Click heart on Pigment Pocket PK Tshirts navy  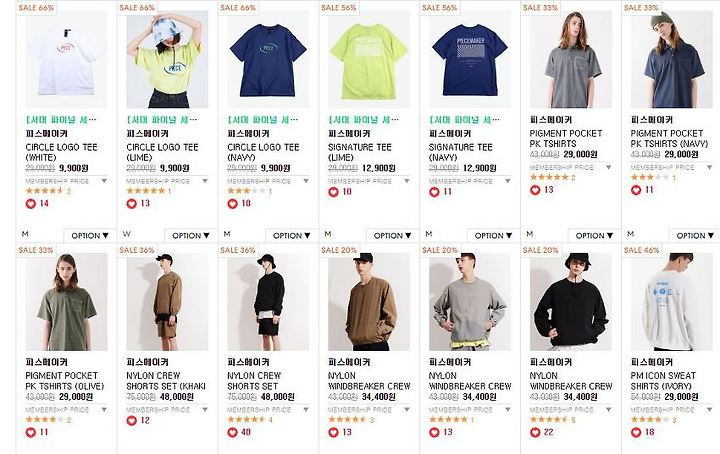636,190
